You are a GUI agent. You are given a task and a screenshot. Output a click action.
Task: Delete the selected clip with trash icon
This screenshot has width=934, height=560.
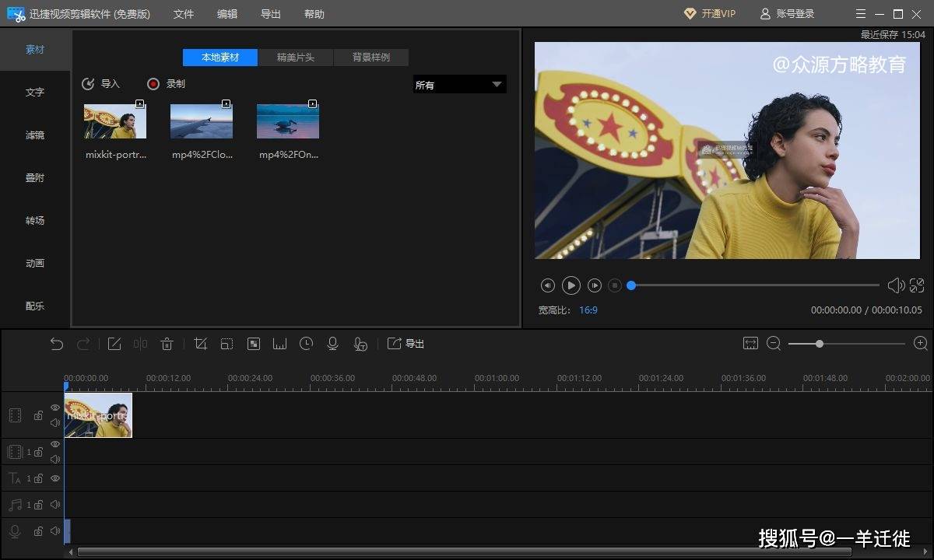(x=167, y=344)
